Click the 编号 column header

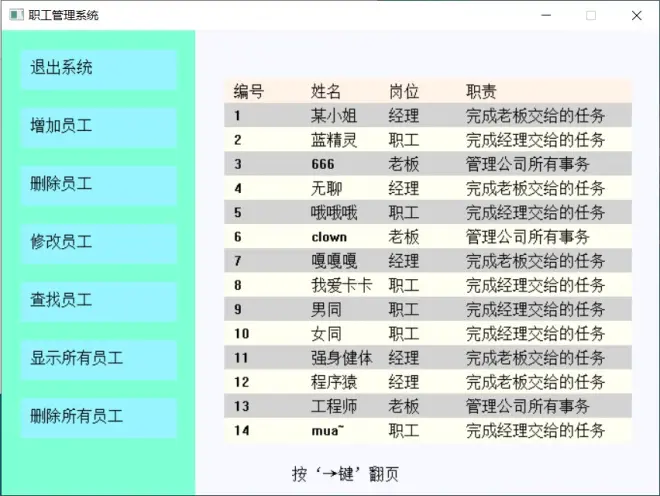click(x=249, y=92)
